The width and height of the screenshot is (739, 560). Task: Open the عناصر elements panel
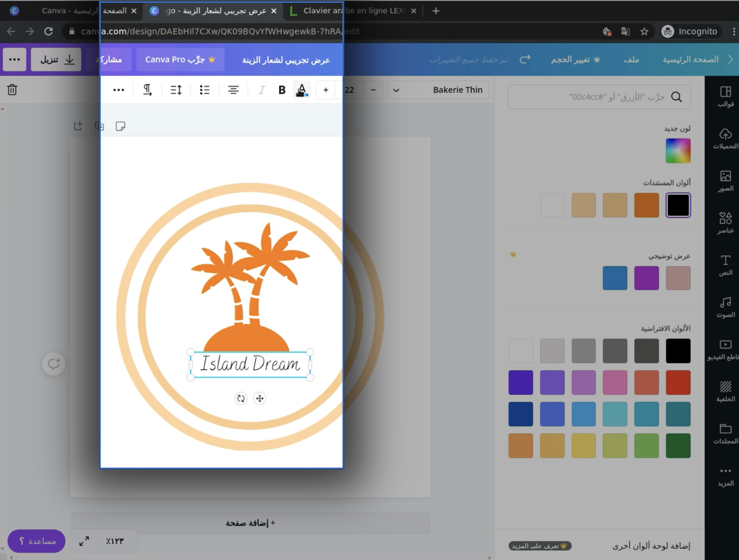pos(725,223)
